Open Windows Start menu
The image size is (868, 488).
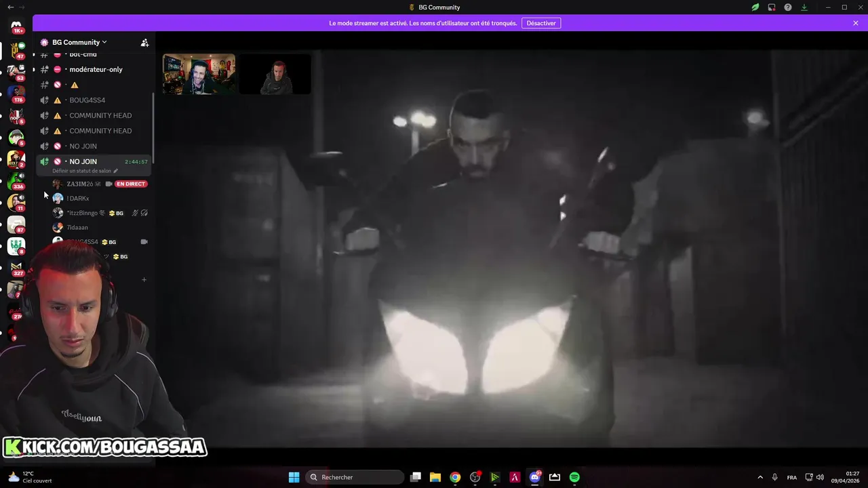pos(294,477)
